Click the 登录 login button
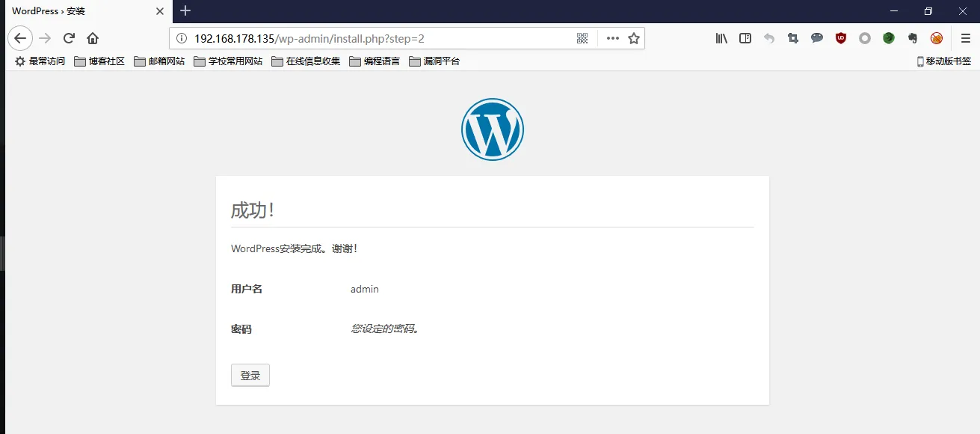This screenshot has width=980, height=434. [250, 376]
